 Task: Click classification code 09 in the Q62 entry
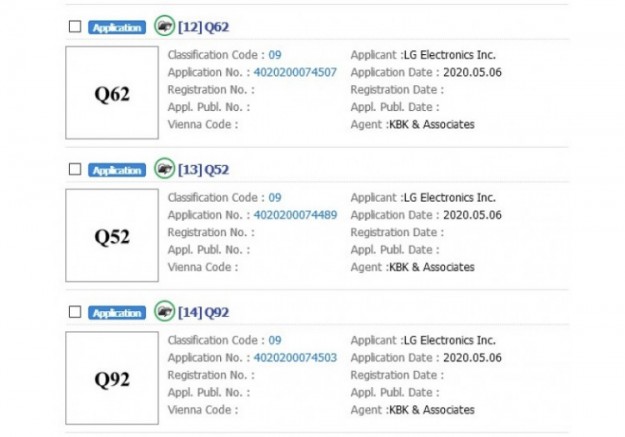275,55
